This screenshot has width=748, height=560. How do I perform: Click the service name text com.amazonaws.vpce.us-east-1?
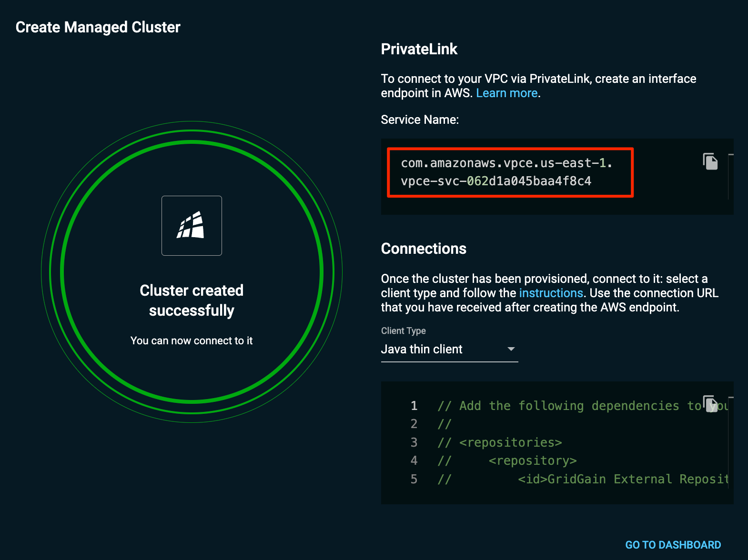pos(506,163)
